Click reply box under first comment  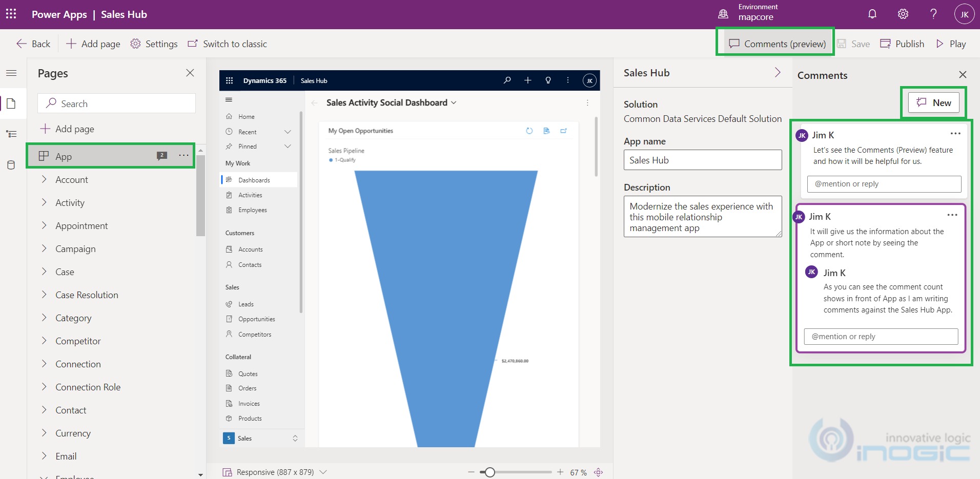tap(884, 184)
